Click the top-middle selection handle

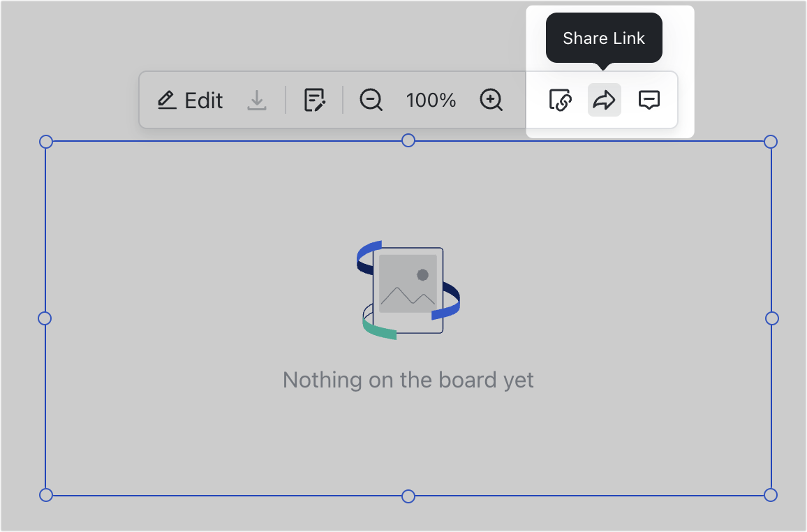pyautogui.click(x=408, y=141)
